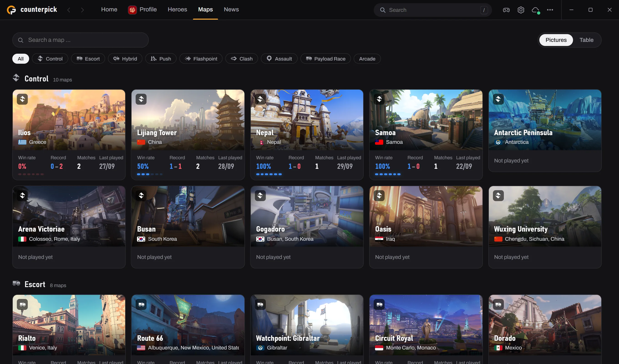Filter maps by Assault mode
The height and width of the screenshot is (364, 619).
[279, 59]
